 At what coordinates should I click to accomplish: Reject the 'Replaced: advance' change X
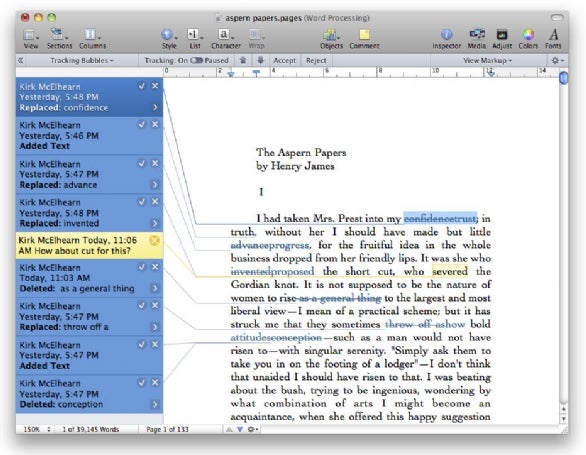[x=155, y=163]
